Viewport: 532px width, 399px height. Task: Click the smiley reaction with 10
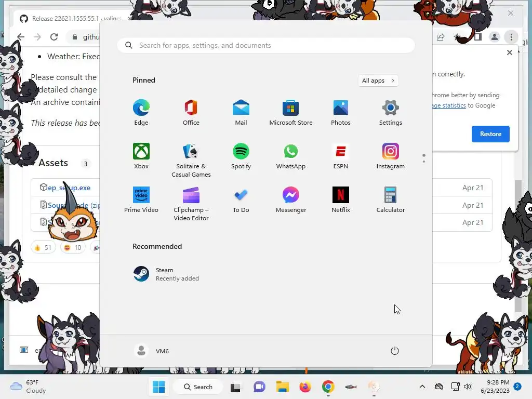pos(73,248)
